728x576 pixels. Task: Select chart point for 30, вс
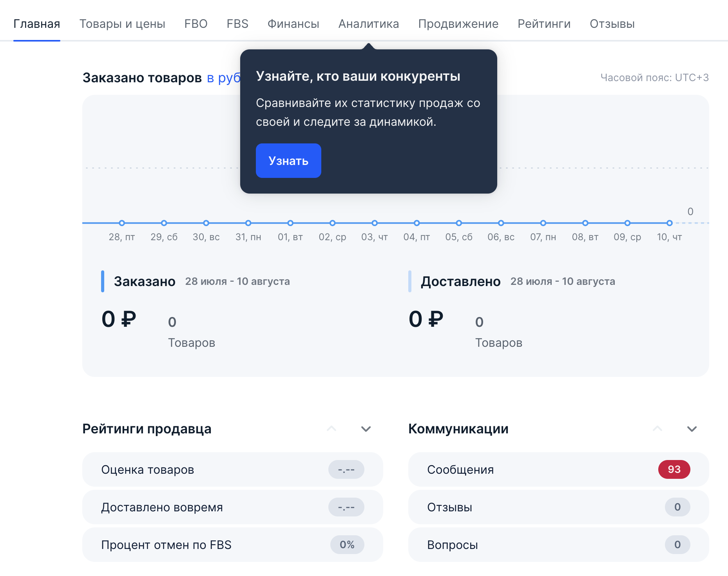[206, 223]
